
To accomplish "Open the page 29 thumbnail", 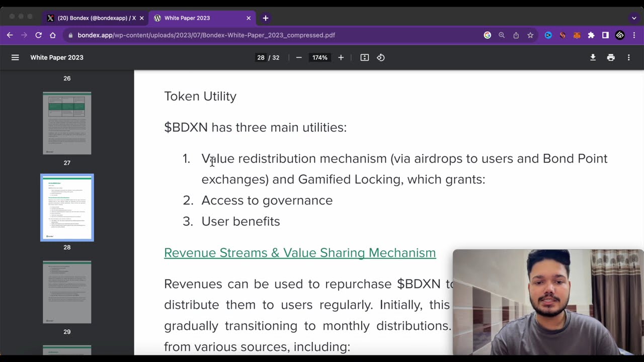I will click(67, 292).
